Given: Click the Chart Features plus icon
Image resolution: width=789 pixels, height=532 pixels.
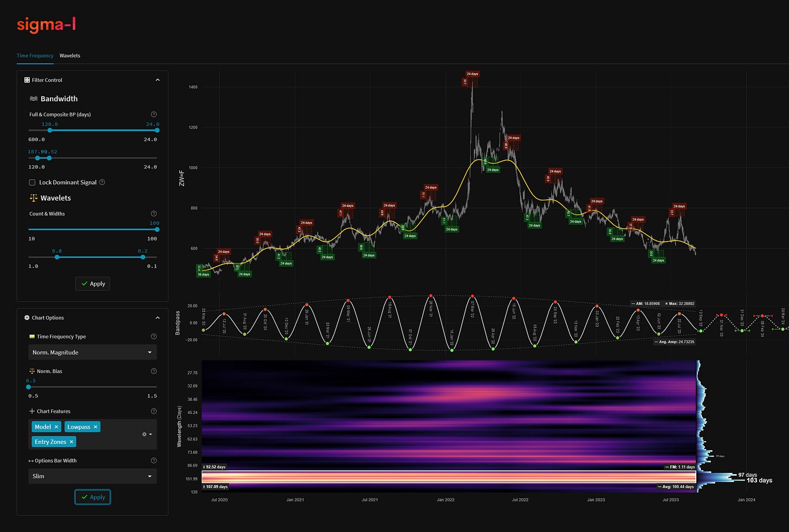Looking at the screenshot, I should click(x=32, y=411).
